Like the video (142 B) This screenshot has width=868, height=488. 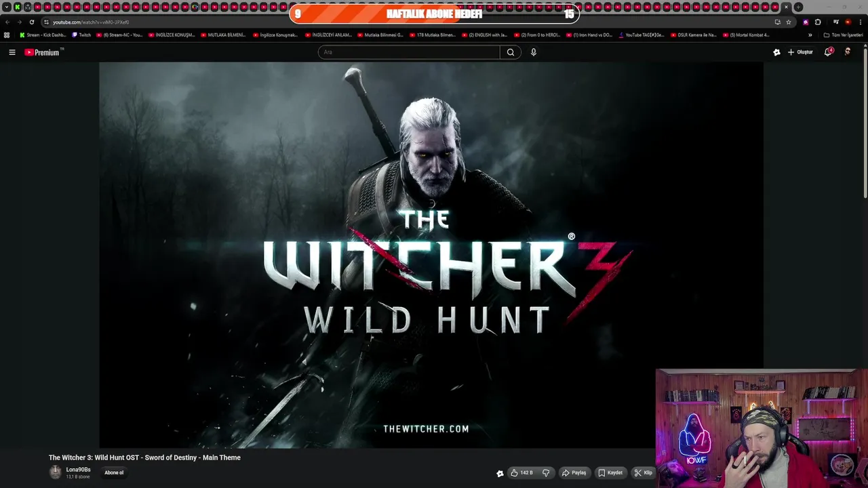coord(521,473)
